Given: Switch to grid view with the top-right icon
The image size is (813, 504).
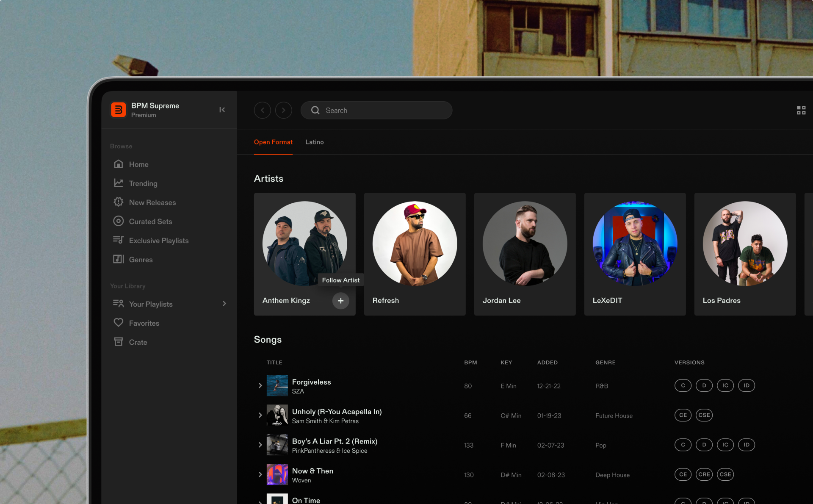Looking at the screenshot, I should [801, 110].
